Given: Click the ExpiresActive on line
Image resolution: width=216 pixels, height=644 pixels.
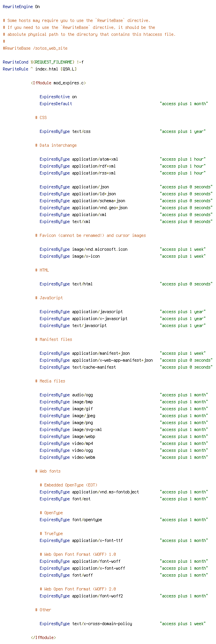Looking at the screenshot, I should pyautogui.click(x=58, y=97).
